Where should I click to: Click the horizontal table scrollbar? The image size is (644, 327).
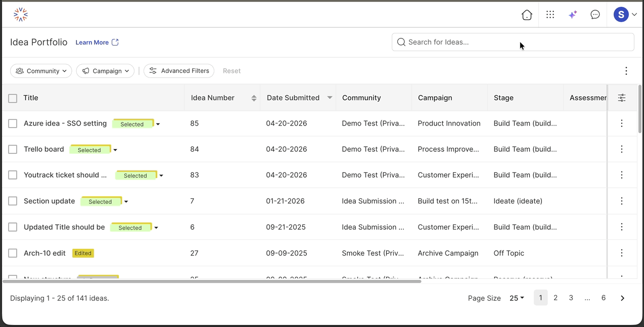click(212, 281)
